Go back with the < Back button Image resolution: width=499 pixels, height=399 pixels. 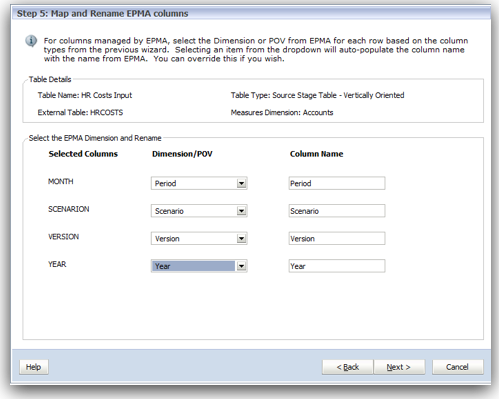pyautogui.click(x=347, y=367)
